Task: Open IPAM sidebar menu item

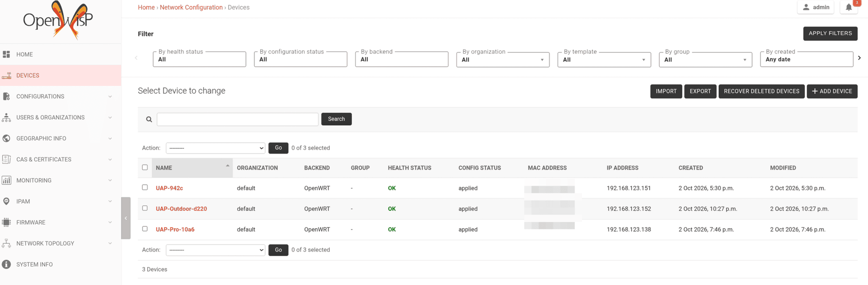Action: 61,201
